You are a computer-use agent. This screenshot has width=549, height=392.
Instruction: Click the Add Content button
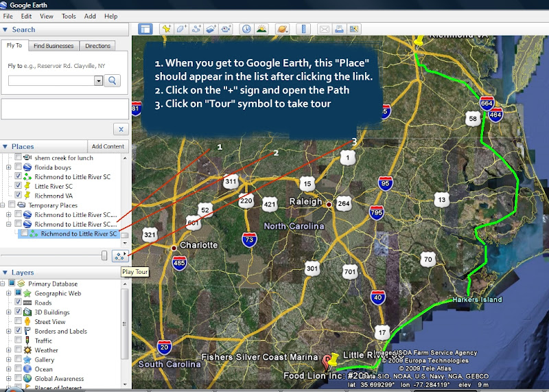pos(108,146)
